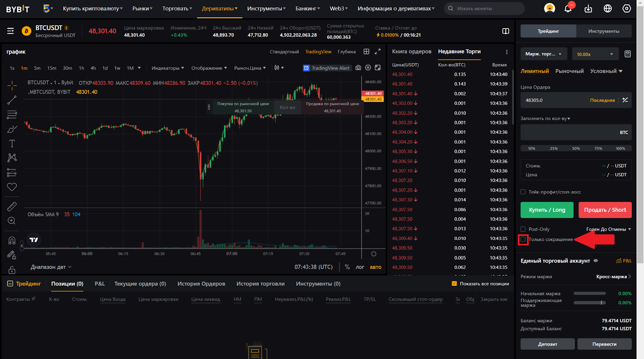Screen dimensions: 644x359
Task: Toggle авто scale on chart
Action: [376, 267]
